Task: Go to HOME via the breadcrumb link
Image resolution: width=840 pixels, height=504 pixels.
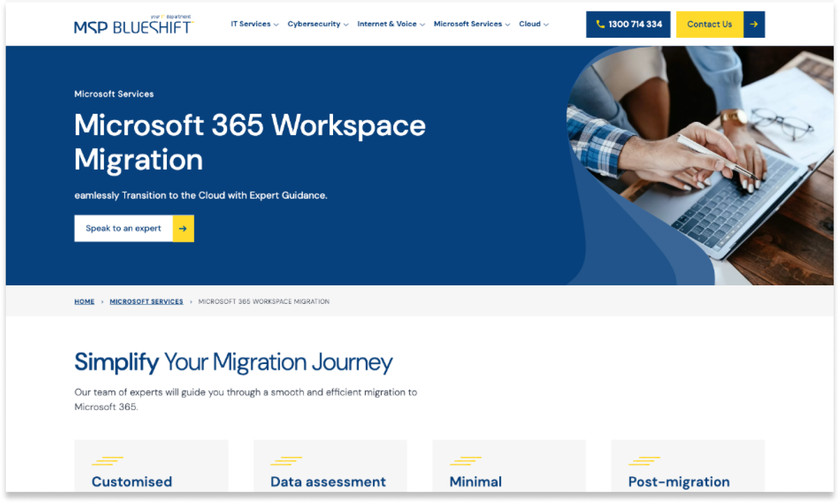Action: (84, 302)
